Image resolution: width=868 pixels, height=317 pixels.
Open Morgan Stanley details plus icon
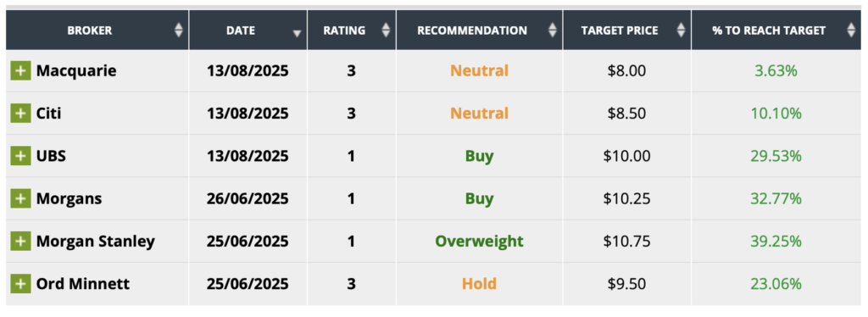point(20,242)
